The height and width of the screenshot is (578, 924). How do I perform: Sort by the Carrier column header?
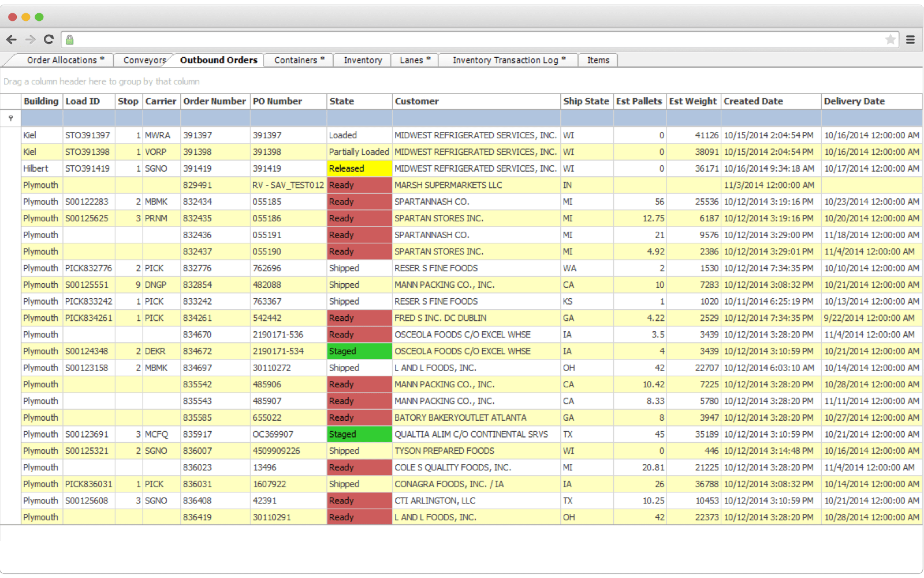(x=161, y=101)
